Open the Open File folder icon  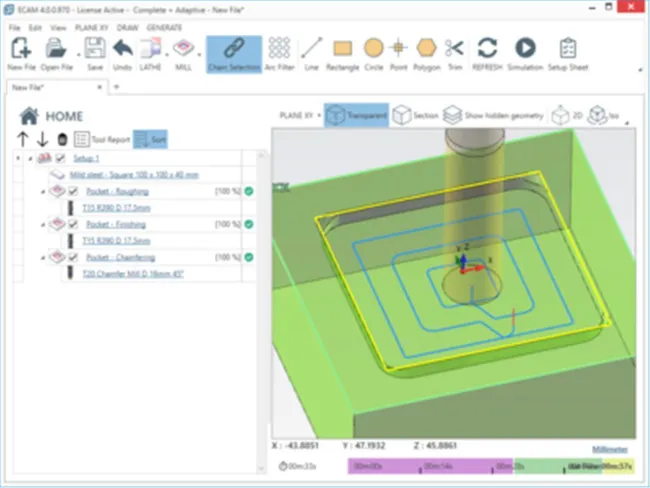click(x=56, y=48)
